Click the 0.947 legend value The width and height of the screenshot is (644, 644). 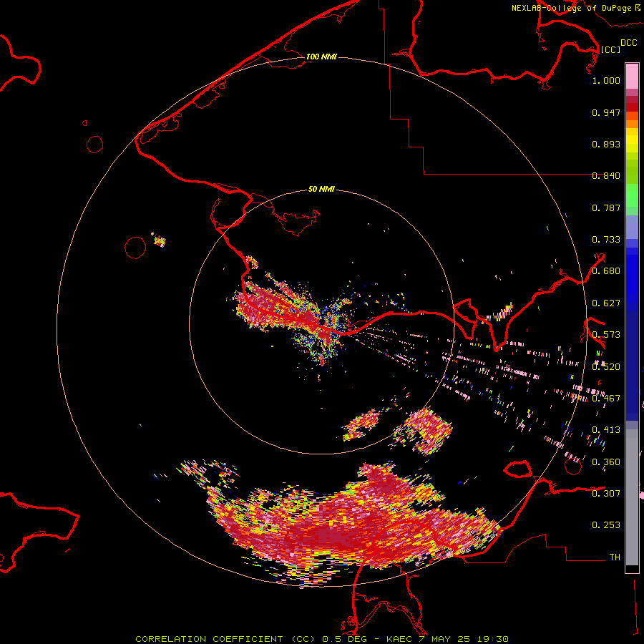606,112
